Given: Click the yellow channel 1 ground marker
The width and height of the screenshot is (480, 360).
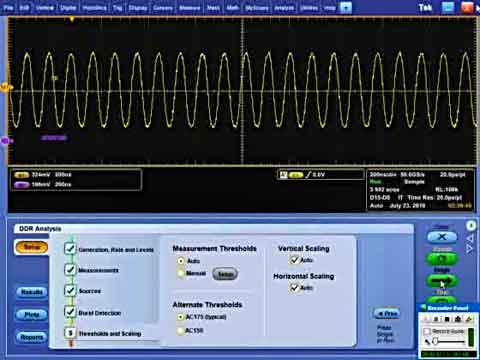Looking at the screenshot, I should coord(6,88).
